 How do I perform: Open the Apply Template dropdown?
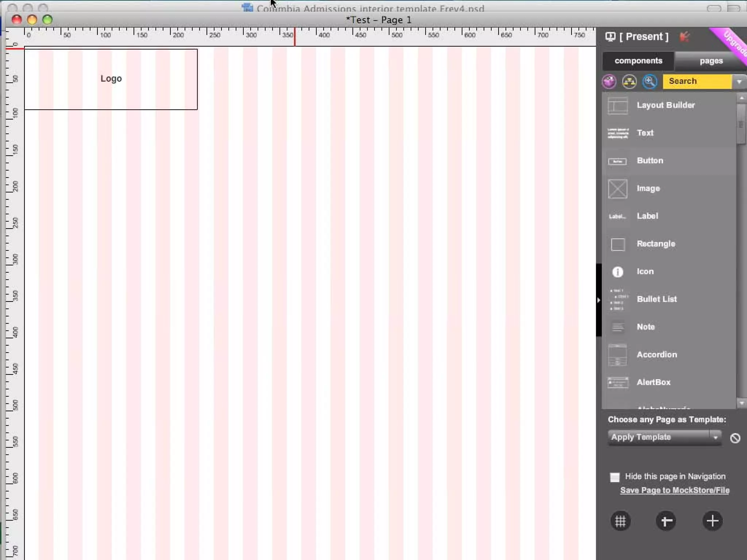664,437
